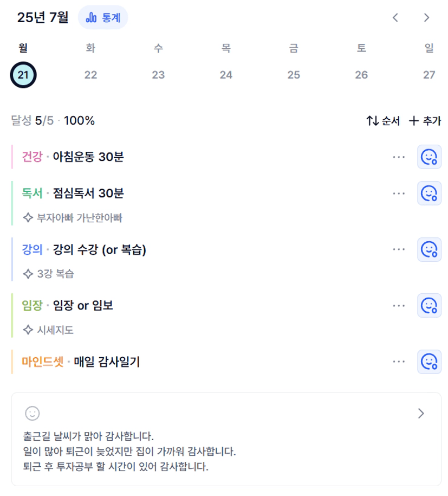
Task: Open more options for 강의 수강
Action: tap(399, 249)
